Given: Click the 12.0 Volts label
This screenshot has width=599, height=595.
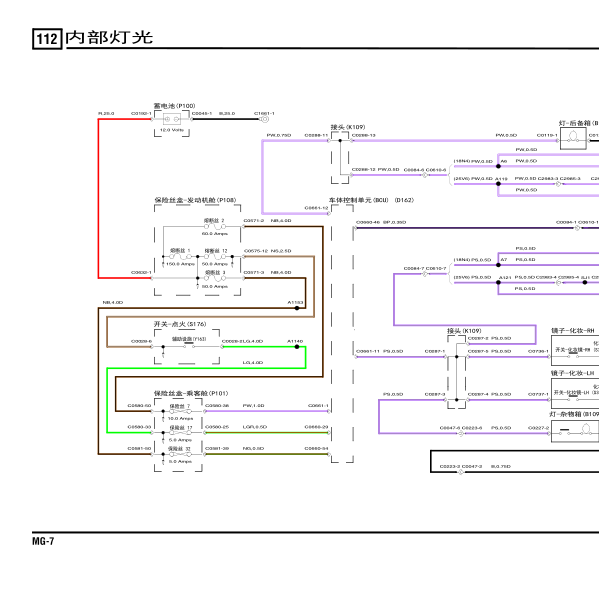Looking at the screenshot, I should [172, 130].
